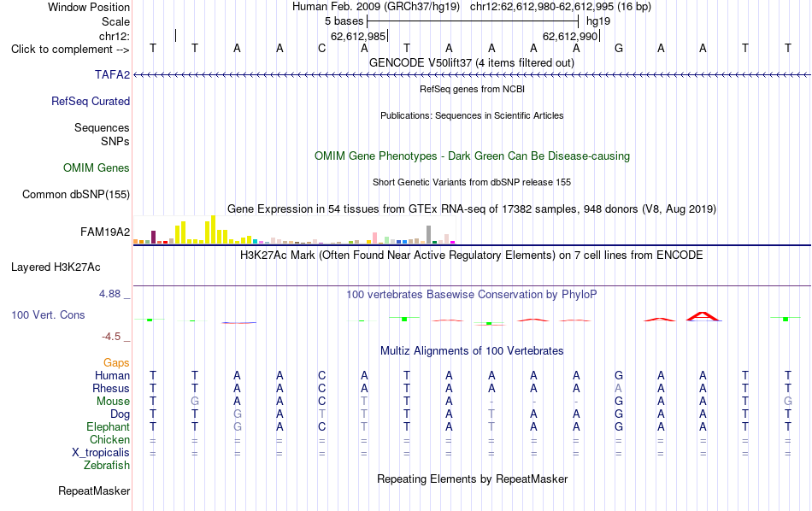Screen dimensions: 812x511
Task: Select the Chicken alignment row label
Action: (x=109, y=439)
